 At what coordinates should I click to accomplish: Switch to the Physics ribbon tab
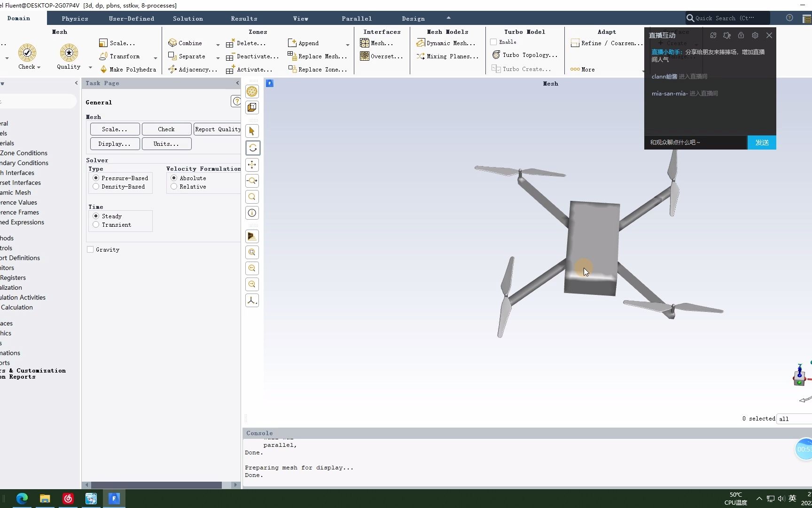[x=75, y=19]
